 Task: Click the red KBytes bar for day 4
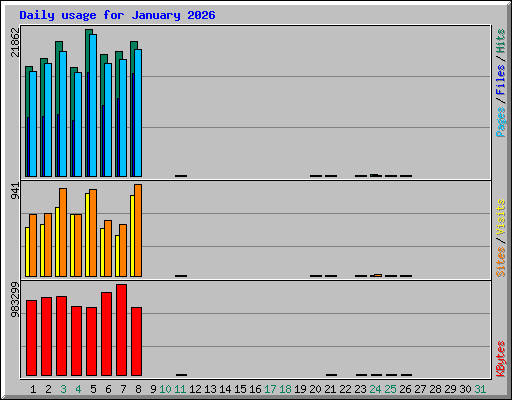coord(76,341)
